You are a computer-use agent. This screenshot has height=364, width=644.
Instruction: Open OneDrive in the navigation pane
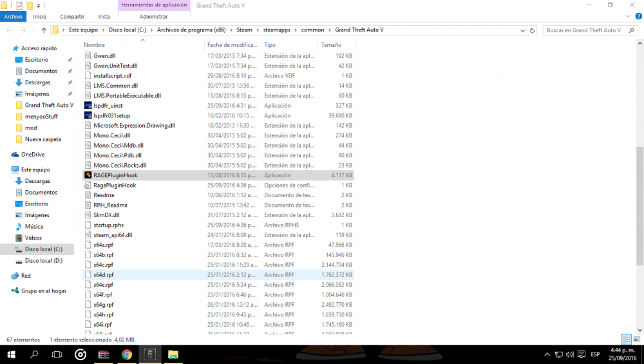(x=33, y=155)
